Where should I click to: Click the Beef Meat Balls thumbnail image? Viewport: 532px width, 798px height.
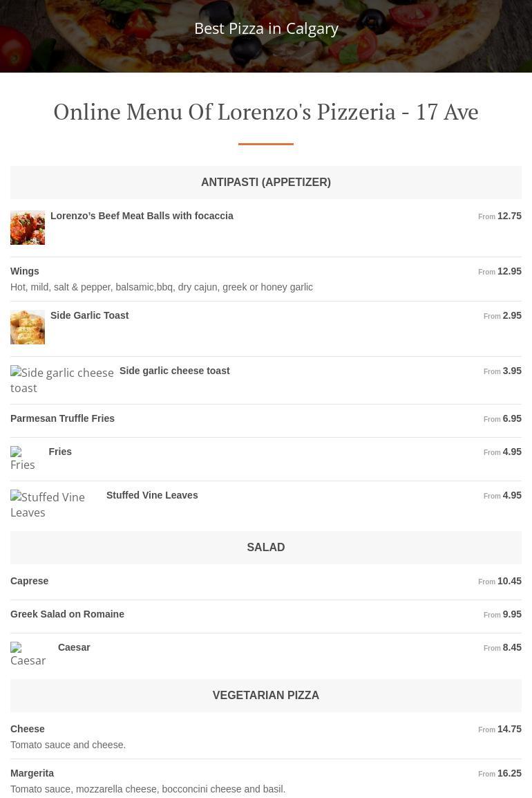28,228
